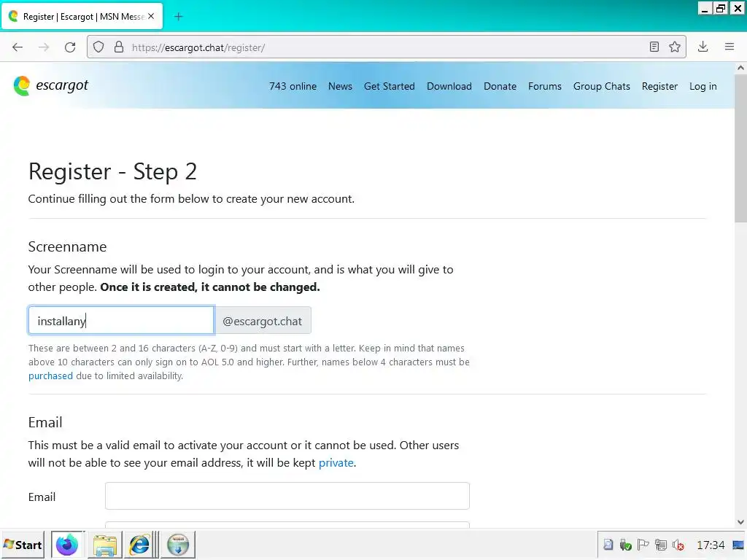This screenshot has height=560, width=747.
Task: Click the network tray icon
Action: pos(661,545)
